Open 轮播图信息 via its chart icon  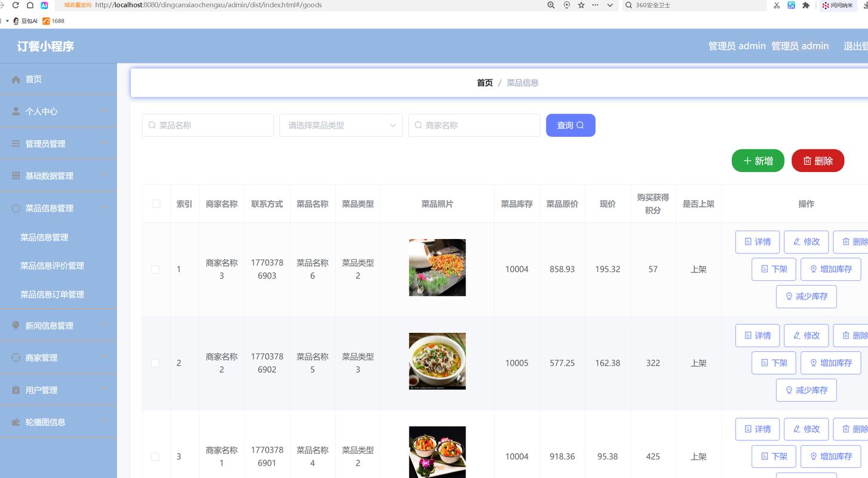pos(15,422)
